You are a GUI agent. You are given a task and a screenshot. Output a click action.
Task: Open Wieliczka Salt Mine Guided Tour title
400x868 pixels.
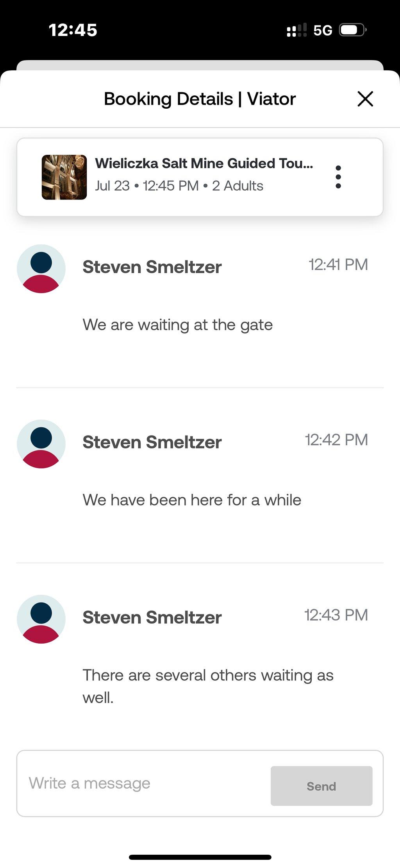(204, 163)
